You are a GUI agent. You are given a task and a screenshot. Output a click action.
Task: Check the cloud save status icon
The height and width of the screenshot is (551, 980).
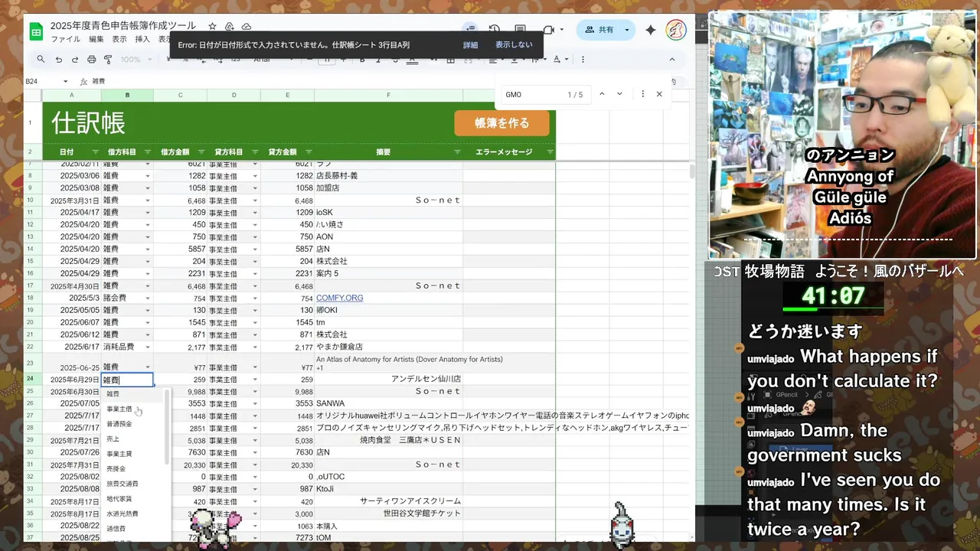245,26
